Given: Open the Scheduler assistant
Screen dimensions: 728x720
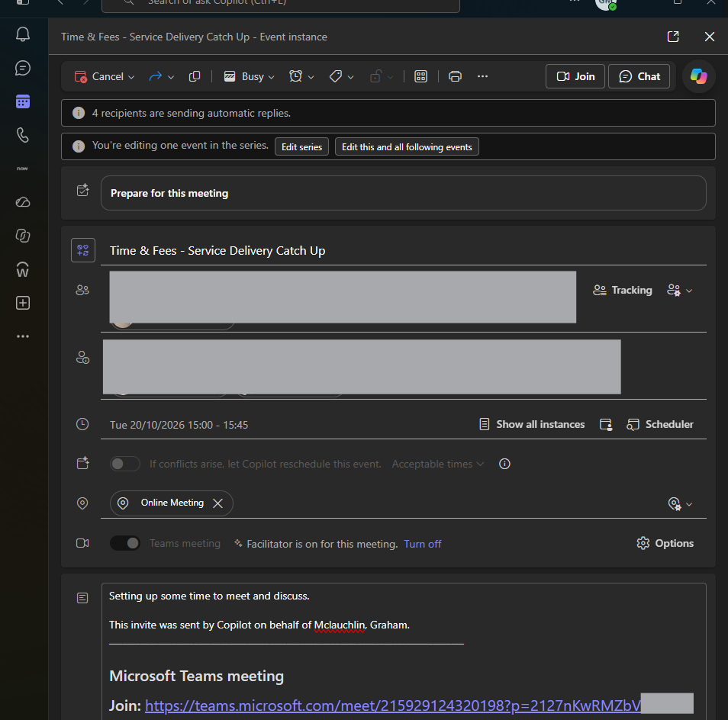Looking at the screenshot, I should coord(660,425).
